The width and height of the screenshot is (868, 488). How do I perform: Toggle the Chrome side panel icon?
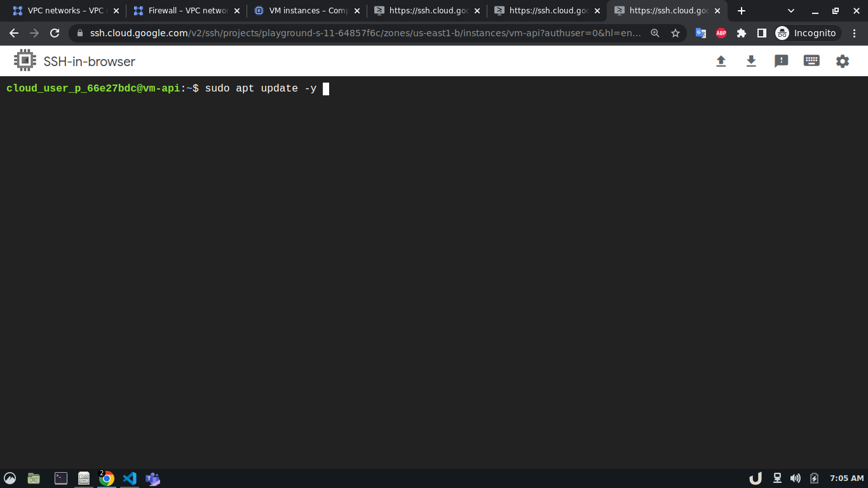[762, 33]
